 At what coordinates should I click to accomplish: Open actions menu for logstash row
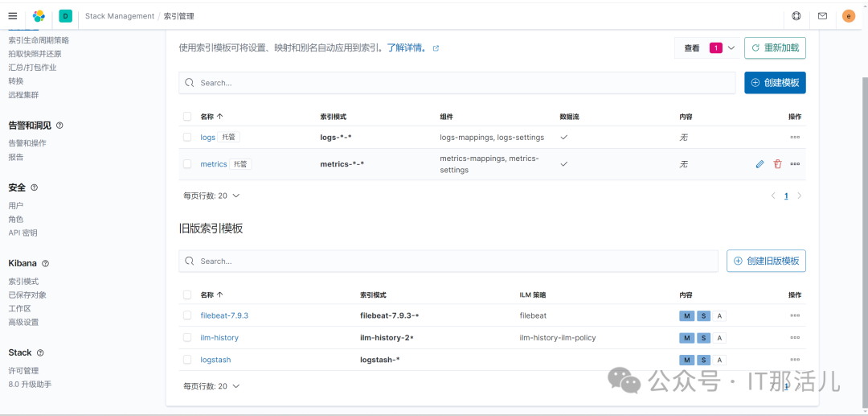click(795, 360)
